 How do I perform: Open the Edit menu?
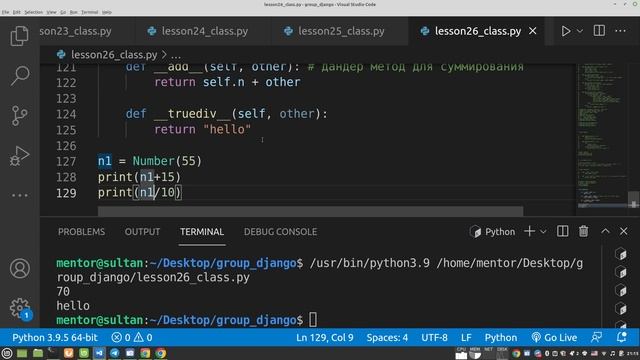click(x=16, y=12)
